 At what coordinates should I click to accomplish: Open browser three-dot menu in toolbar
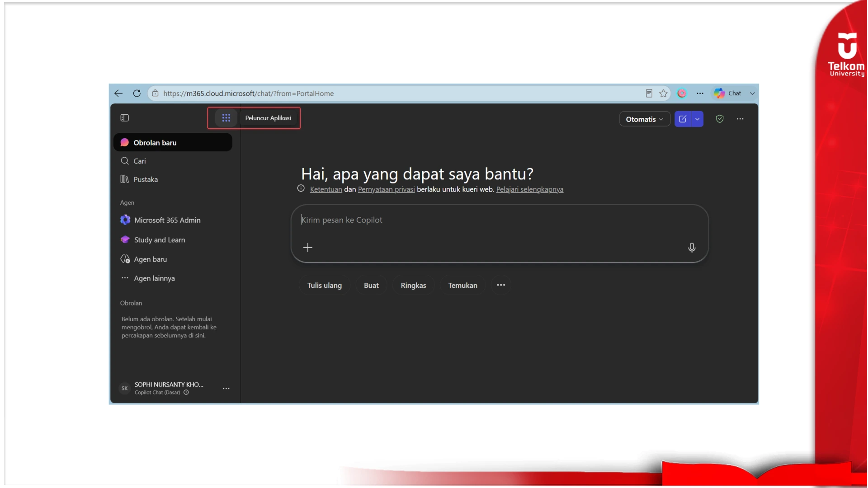[700, 94]
